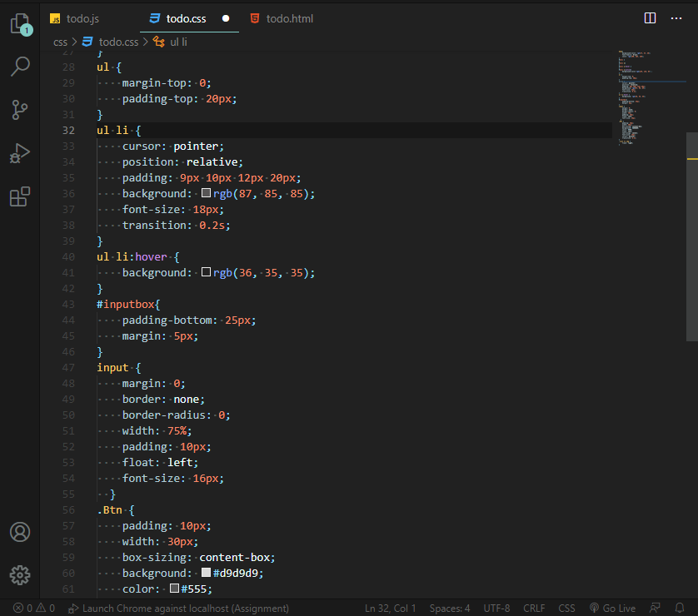Start the Go Live server

pyautogui.click(x=612, y=608)
